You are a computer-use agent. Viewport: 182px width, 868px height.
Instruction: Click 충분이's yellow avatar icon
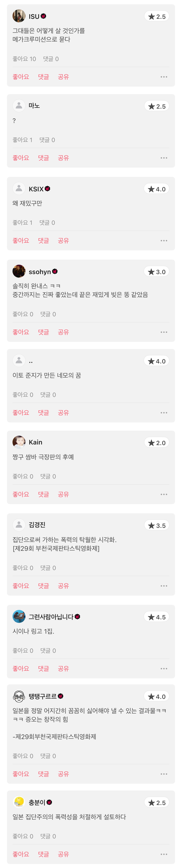(x=19, y=802)
